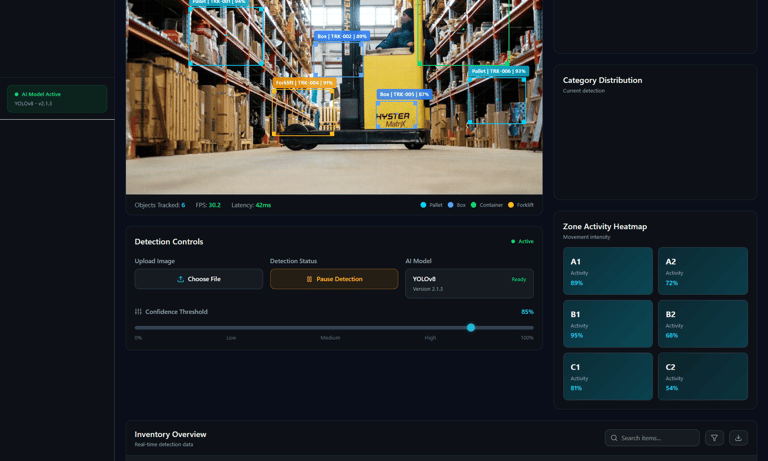Click the yellow Forklift legend dot
This screenshot has width=768, height=461.
tap(511, 205)
